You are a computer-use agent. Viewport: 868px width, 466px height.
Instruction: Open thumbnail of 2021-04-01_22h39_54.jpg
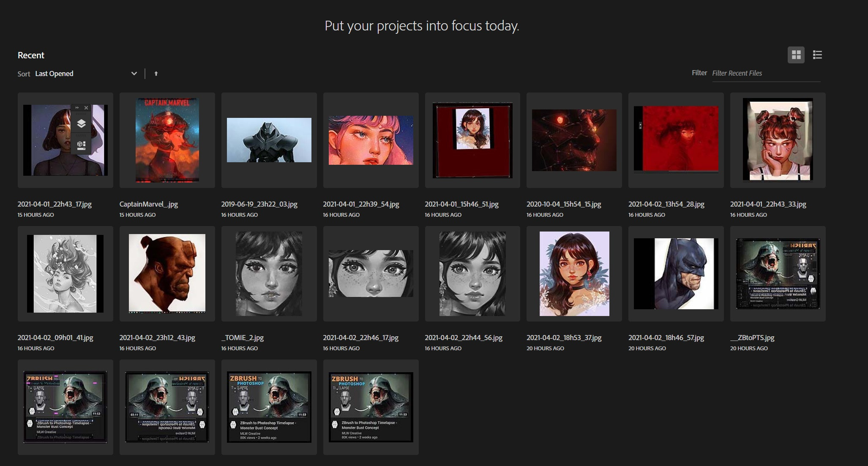(371, 140)
